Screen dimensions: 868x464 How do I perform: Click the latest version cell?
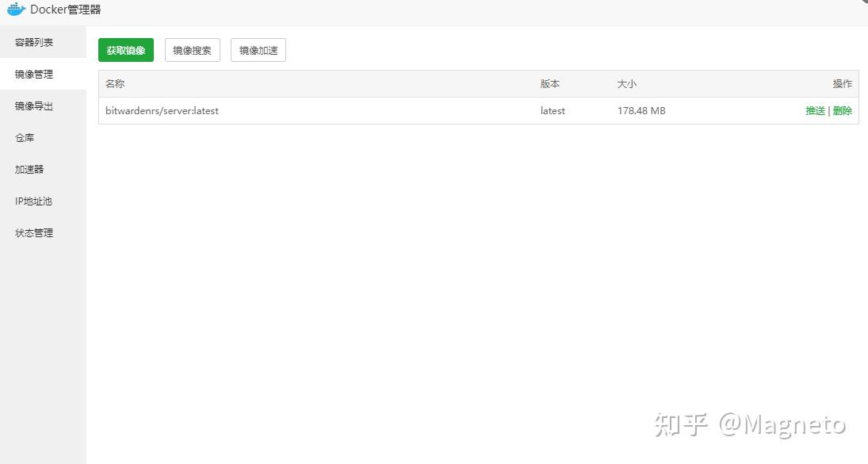(x=553, y=111)
